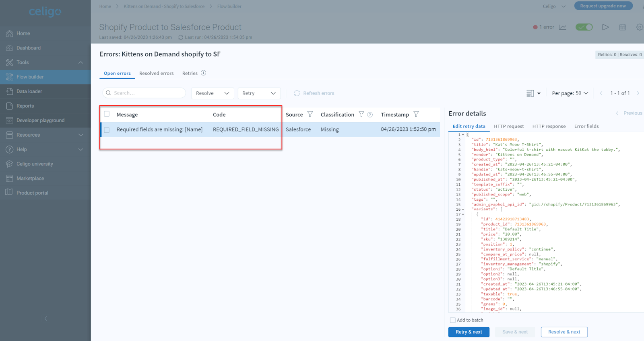Click the Source column filter icon
This screenshot has width=644, height=341.
310,114
